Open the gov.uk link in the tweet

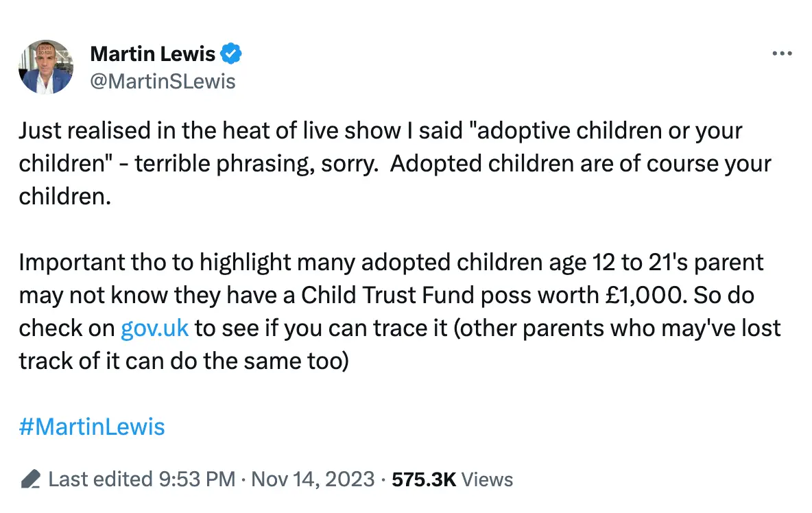154,328
